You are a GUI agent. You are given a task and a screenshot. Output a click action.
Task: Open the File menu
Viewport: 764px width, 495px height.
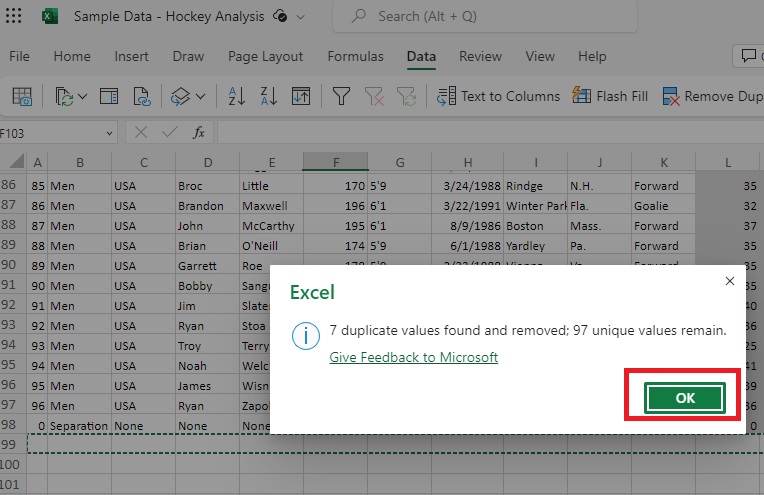tap(19, 57)
